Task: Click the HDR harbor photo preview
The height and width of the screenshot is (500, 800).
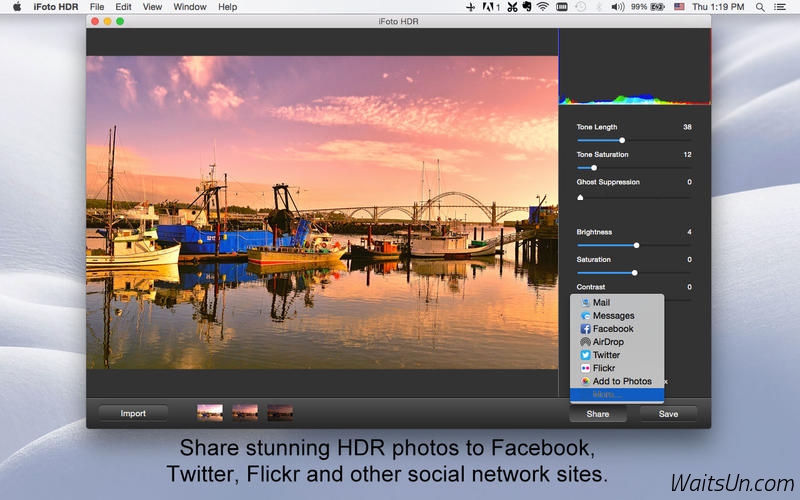Action: click(322, 212)
